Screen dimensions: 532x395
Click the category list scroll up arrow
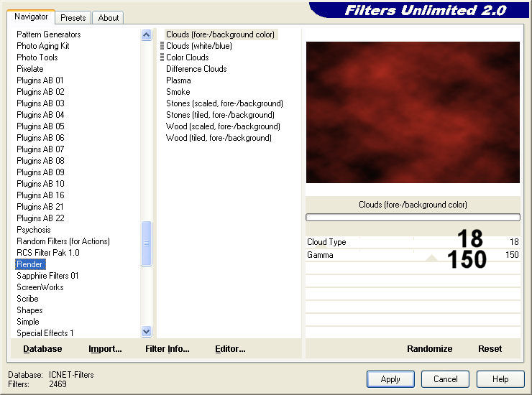[x=146, y=34]
